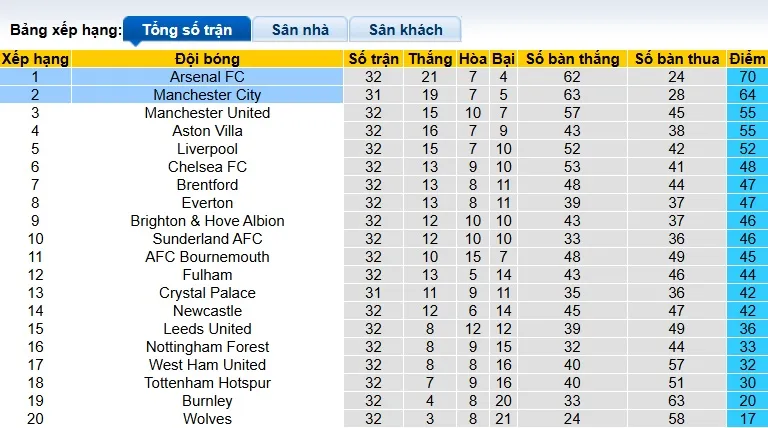Open the Liverpool team entry
The image size is (768, 428).
(208, 149)
